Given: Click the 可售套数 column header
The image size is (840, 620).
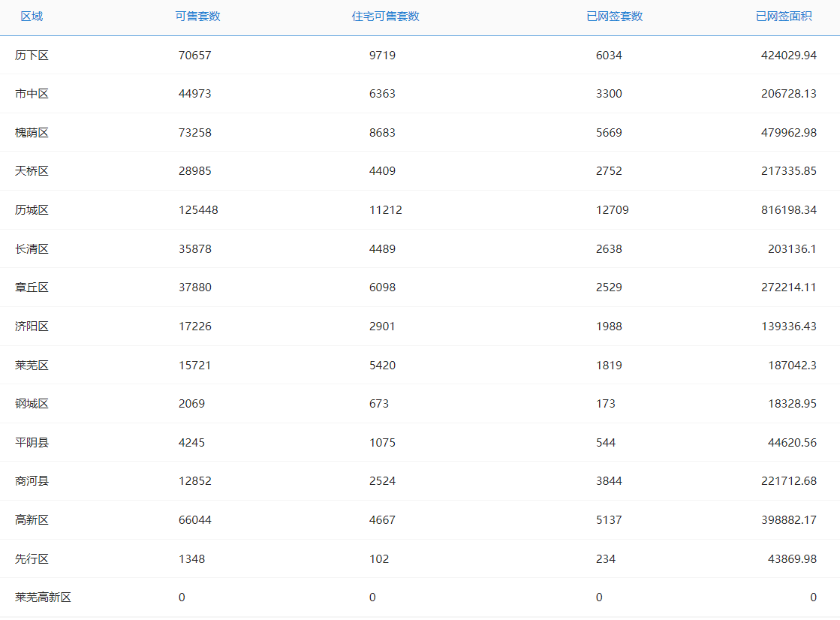Looking at the screenshot, I should [197, 17].
